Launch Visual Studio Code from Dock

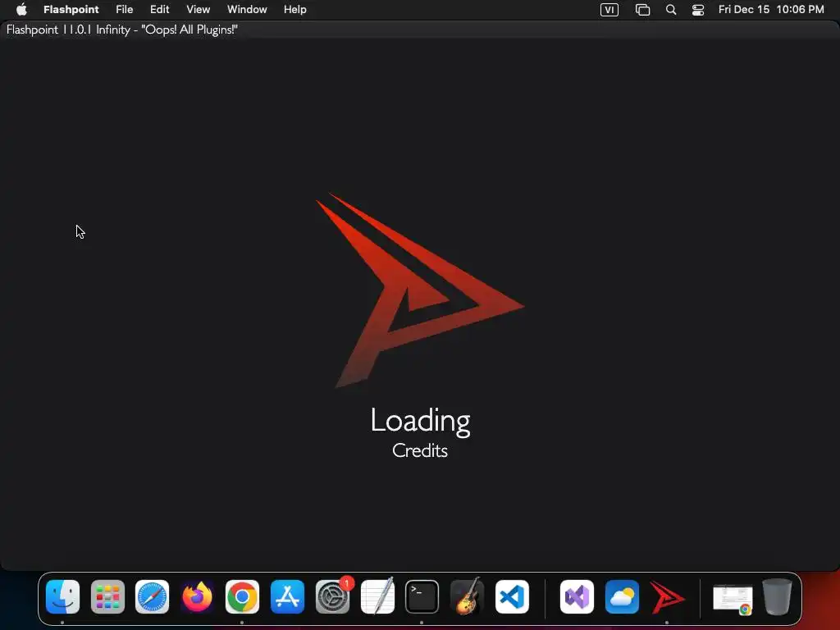512,597
